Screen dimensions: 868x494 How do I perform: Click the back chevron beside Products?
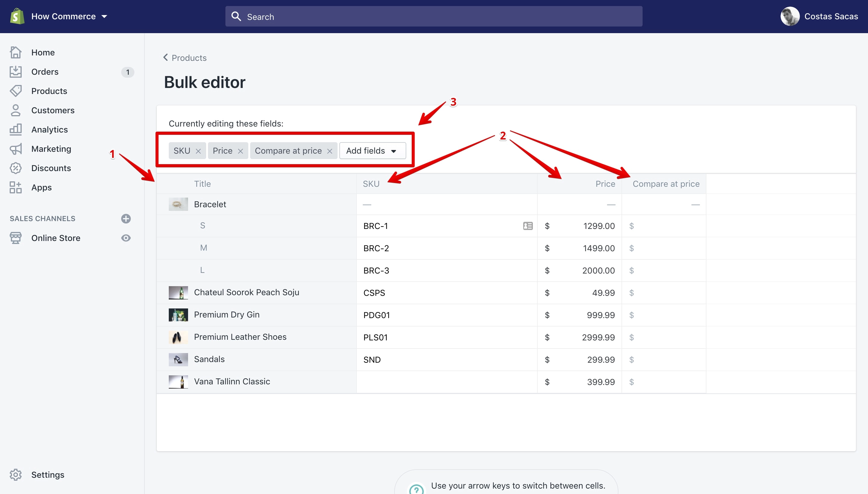pyautogui.click(x=166, y=57)
